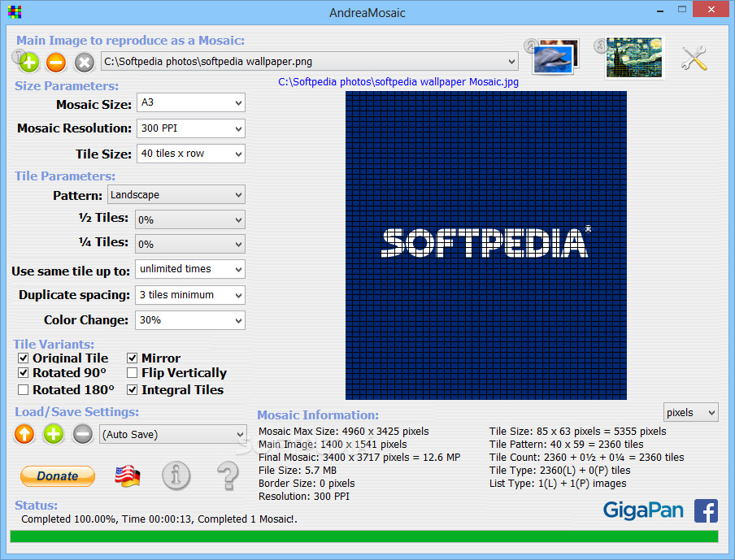Save settings with green plus icon

pos(54,434)
